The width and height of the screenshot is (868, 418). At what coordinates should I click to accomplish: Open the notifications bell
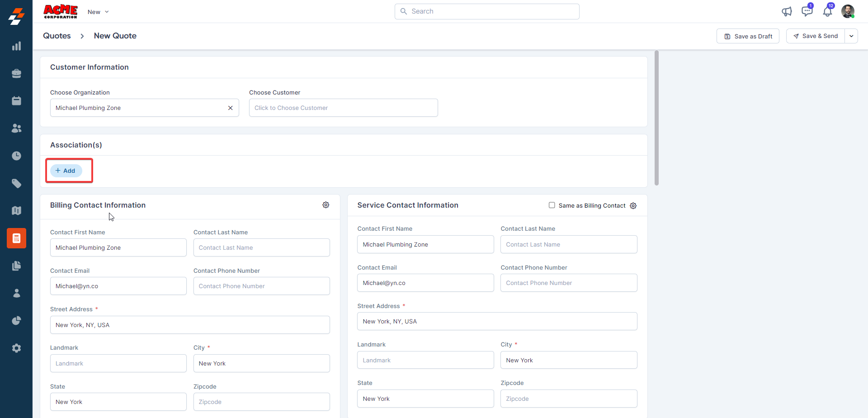[x=827, y=11]
